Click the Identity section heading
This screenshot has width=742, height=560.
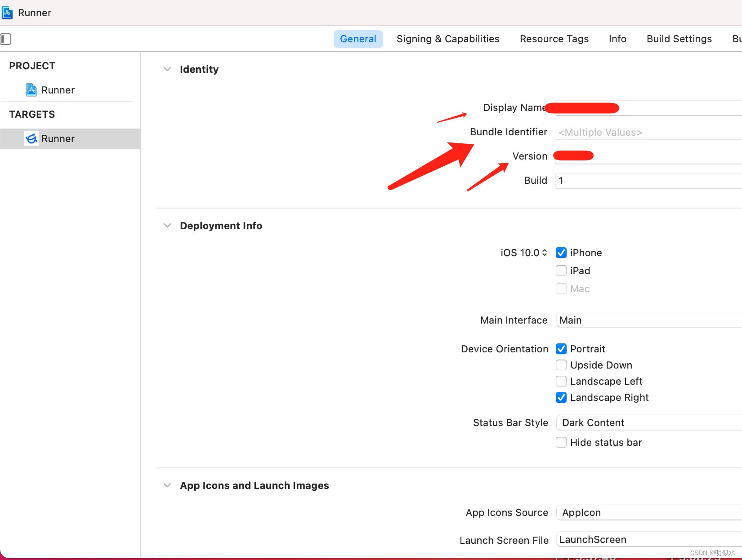(x=199, y=69)
